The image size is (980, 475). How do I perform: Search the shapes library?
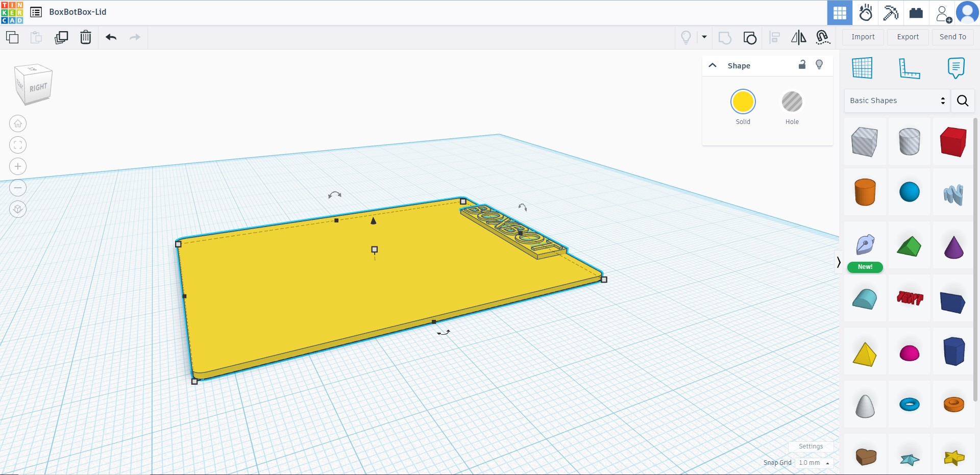(963, 101)
